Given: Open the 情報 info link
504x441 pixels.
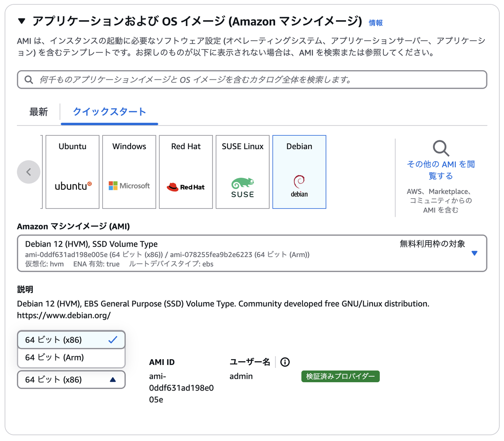Looking at the screenshot, I should pyautogui.click(x=375, y=23).
